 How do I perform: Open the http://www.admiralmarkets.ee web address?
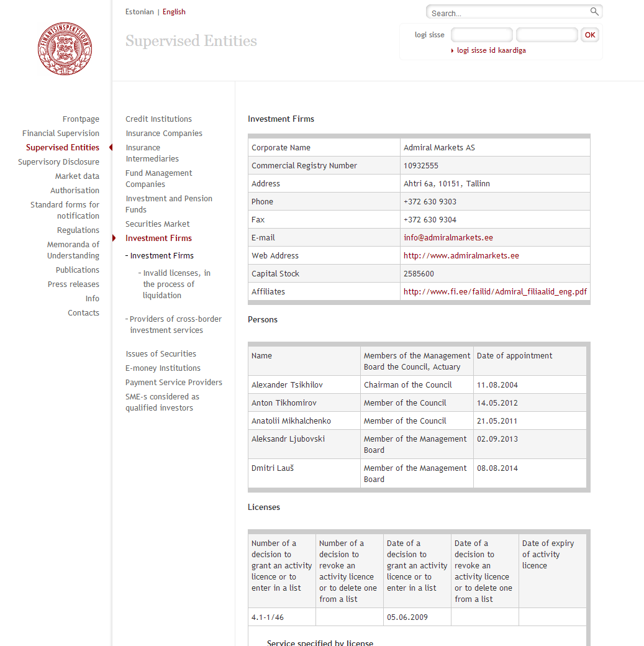coord(461,256)
